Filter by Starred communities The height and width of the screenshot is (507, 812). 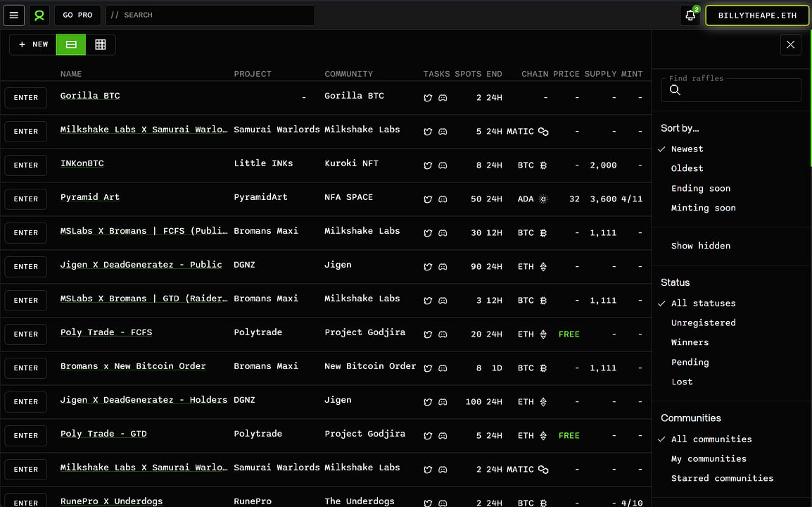pos(722,478)
